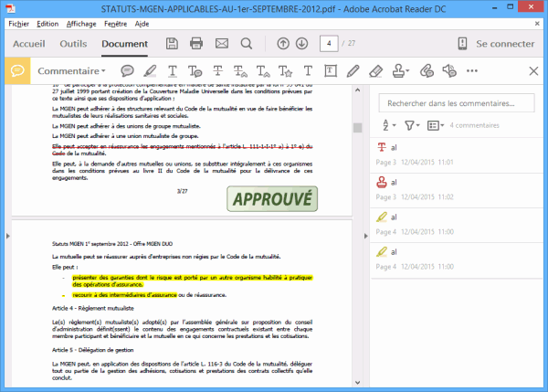Record an audio comment
The width and height of the screenshot is (548, 392).
click(449, 71)
